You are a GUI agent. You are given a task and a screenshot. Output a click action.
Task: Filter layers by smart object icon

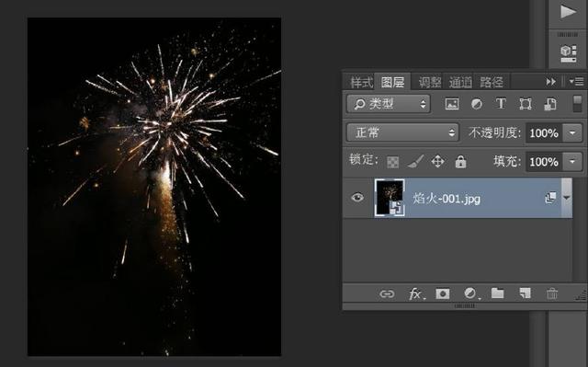click(x=550, y=104)
